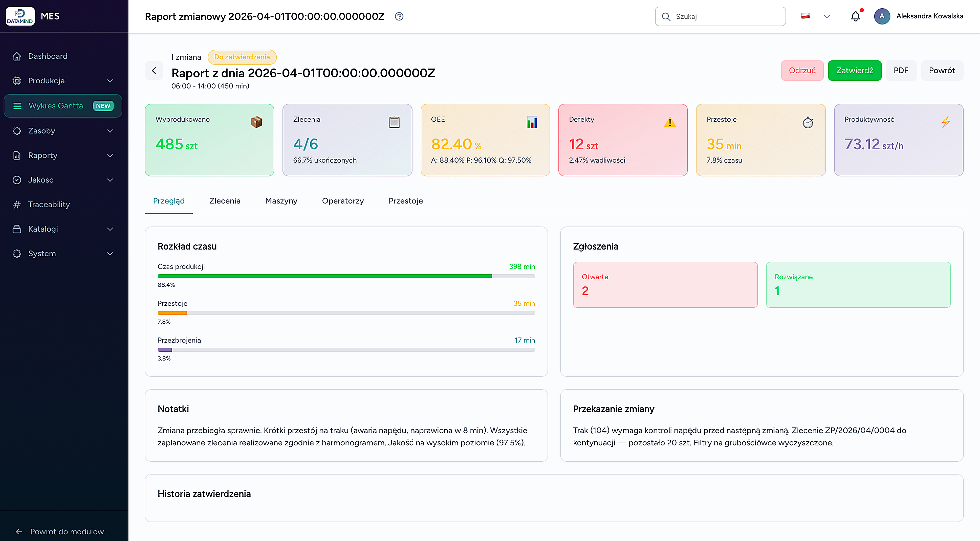Image resolution: width=980 pixels, height=541 pixels.
Task: Click the Szukaj search field
Action: pos(720,16)
